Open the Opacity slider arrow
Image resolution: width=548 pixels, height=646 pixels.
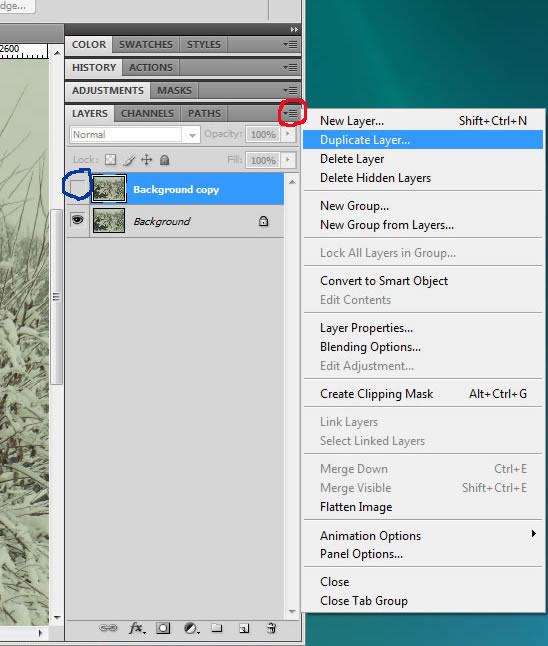pyautogui.click(x=288, y=134)
